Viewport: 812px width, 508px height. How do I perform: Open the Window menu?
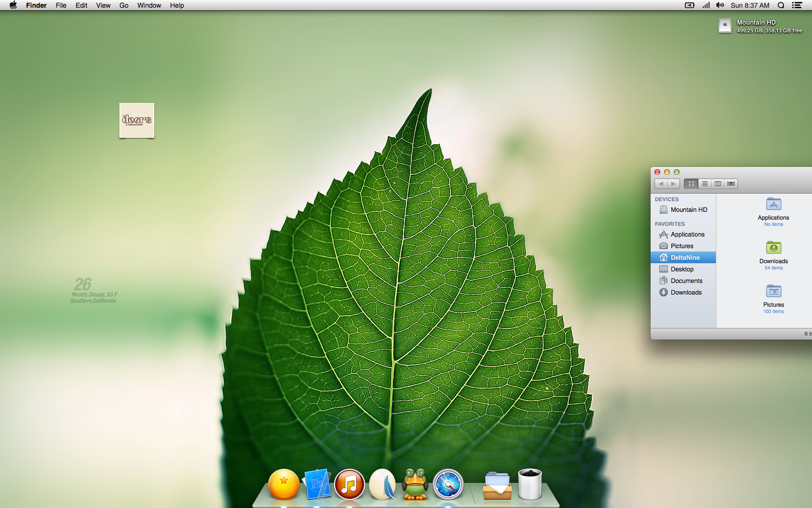click(149, 5)
